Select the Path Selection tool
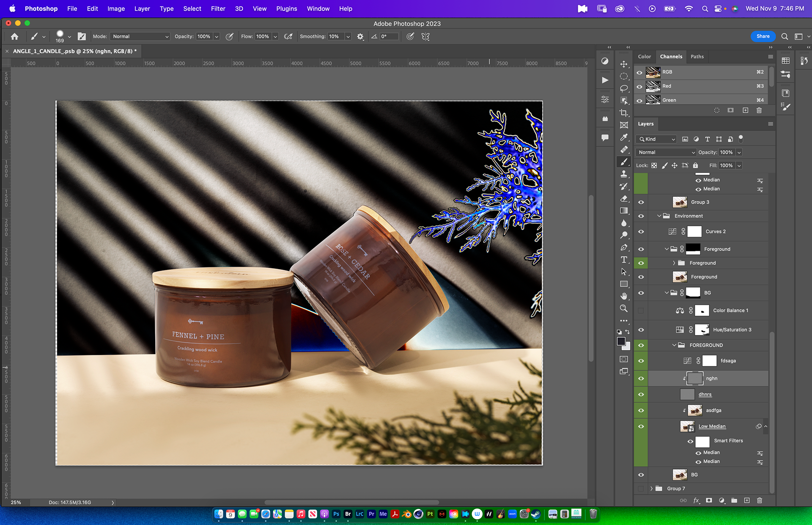Image resolution: width=812 pixels, height=525 pixels. click(x=624, y=272)
